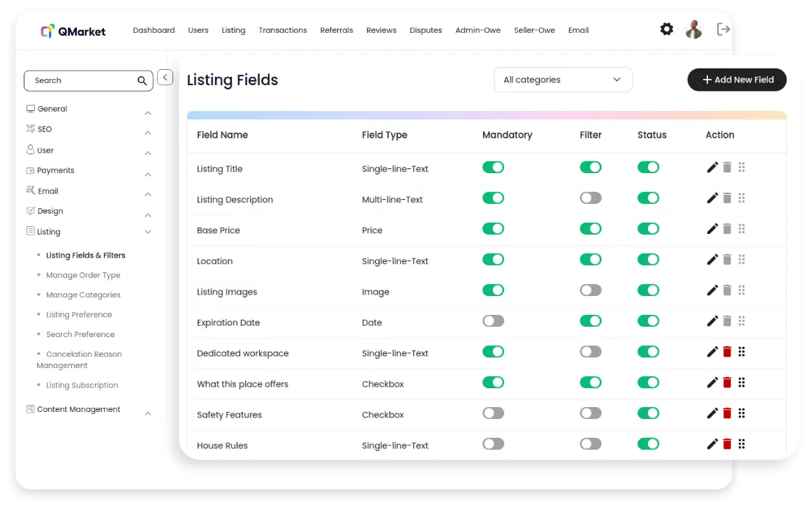Delete the Dedicated workspace field via trash icon
This screenshot has width=812, height=509.
(727, 352)
